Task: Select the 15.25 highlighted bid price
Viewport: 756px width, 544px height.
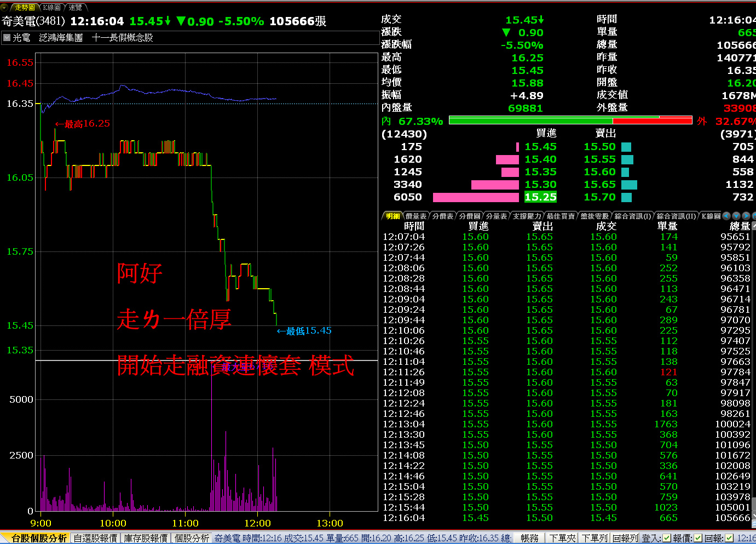Action: coord(540,197)
